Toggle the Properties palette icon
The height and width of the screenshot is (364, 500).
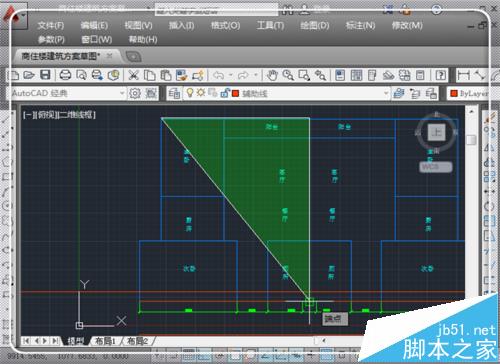[340, 75]
